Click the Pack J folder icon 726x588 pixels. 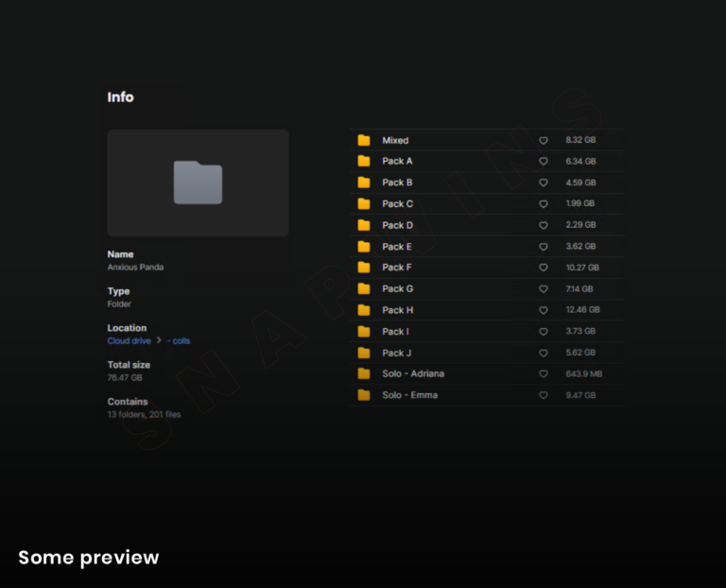364,353
